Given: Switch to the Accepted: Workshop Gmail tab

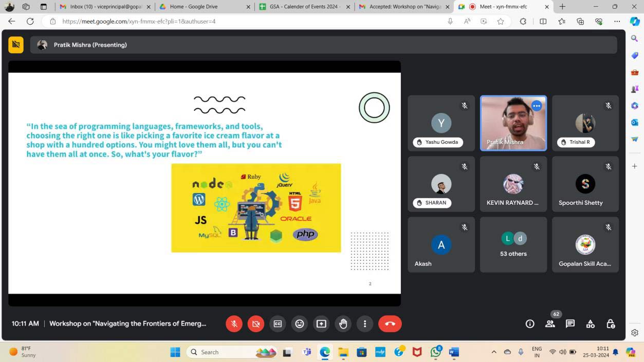Looking at the screenshot, I should (403, 7).
